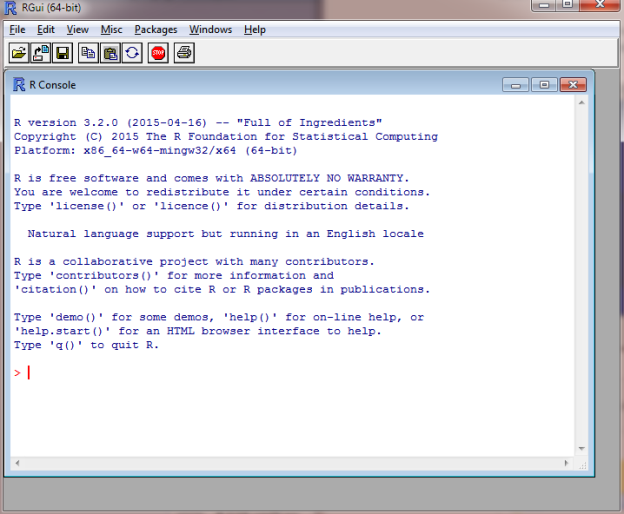The height and width of the screenshot is (514, 624).
Task: Click the Paste clipboard toolbar icon
Action: pos(111,53)
